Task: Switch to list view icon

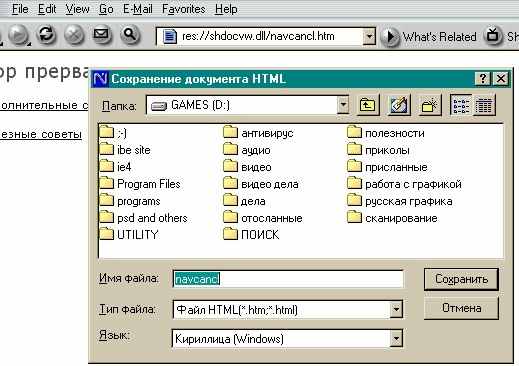Action: (x=461, y=106)
